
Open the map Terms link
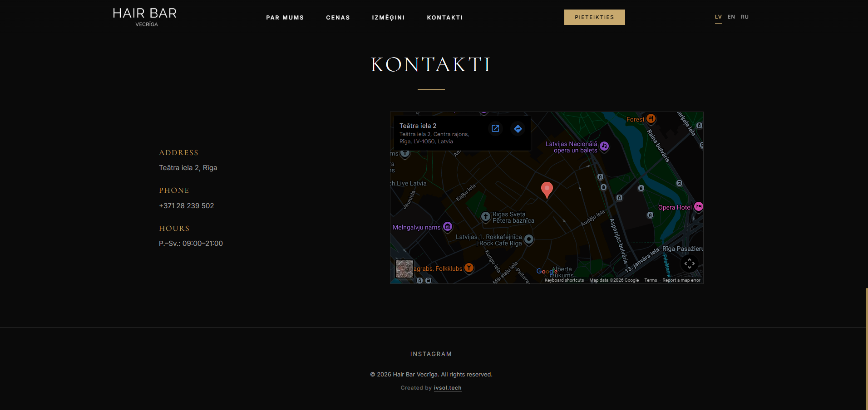click(x=651, y=280)
